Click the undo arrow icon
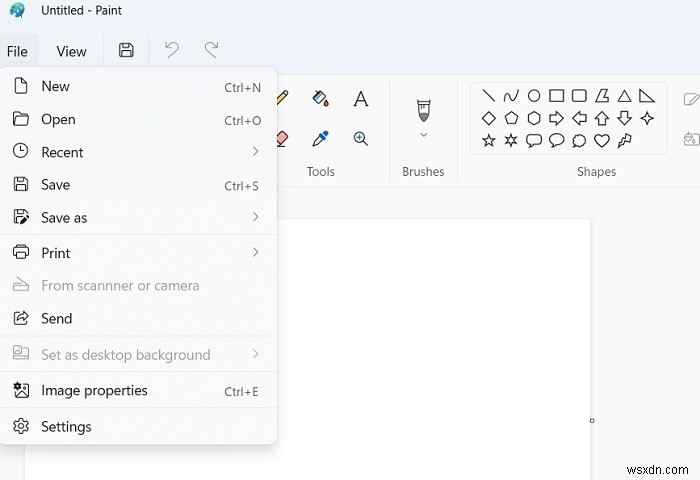 point(172,50)
